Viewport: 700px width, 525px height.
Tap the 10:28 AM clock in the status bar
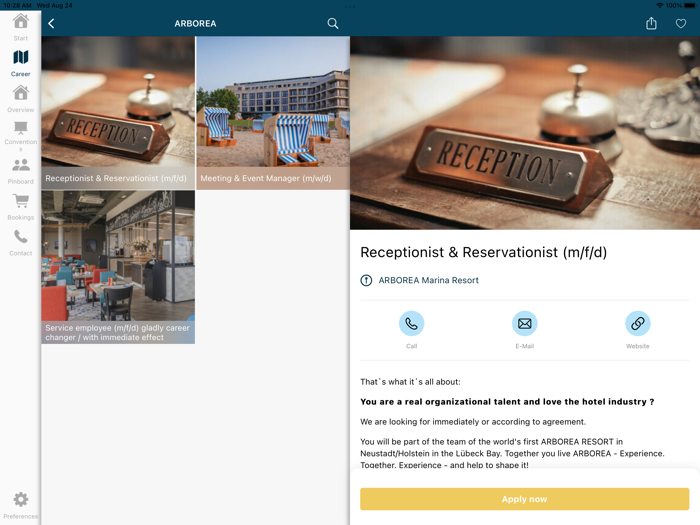(17, 5)
